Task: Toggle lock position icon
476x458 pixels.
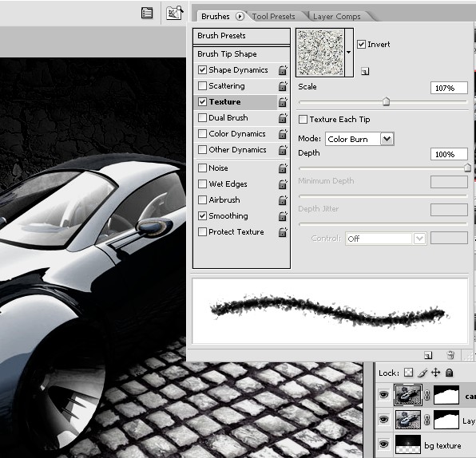Action: coord(435,372)
